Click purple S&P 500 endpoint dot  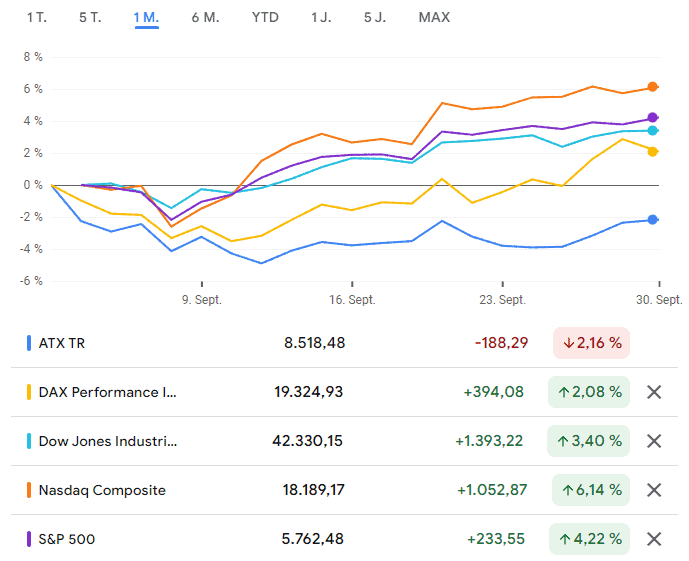[653, 117]
